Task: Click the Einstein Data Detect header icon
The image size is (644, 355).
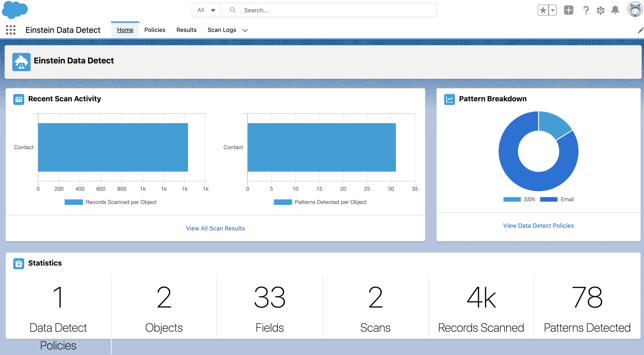Action: (21, 62)
